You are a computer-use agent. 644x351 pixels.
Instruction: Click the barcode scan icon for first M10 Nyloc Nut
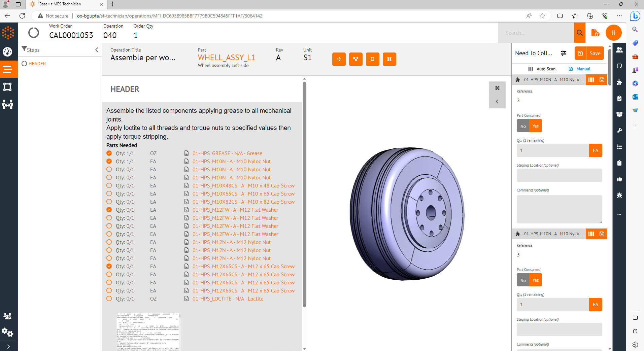point(591,80)
